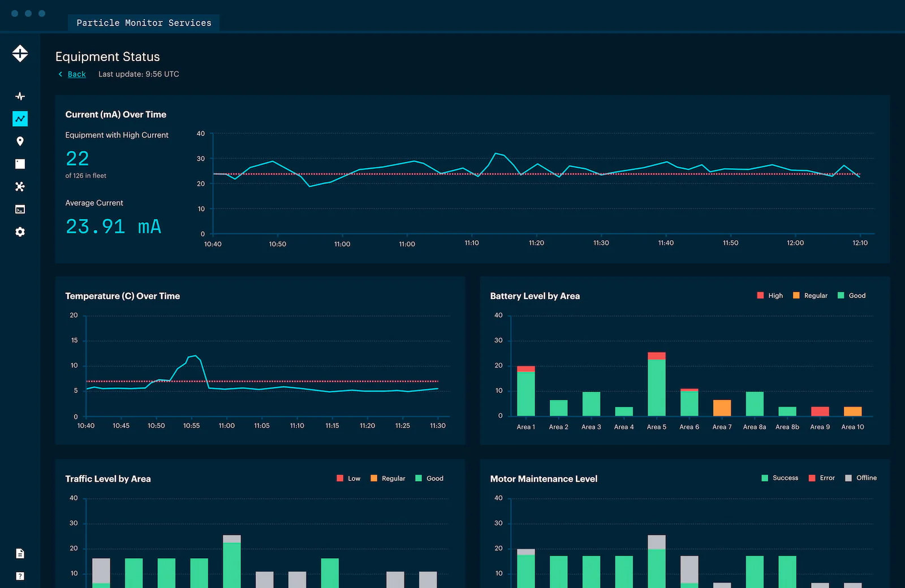Open the white square panel sidebar icon
905x588 pixels.
pyautogui.click(x=20, y=164)
